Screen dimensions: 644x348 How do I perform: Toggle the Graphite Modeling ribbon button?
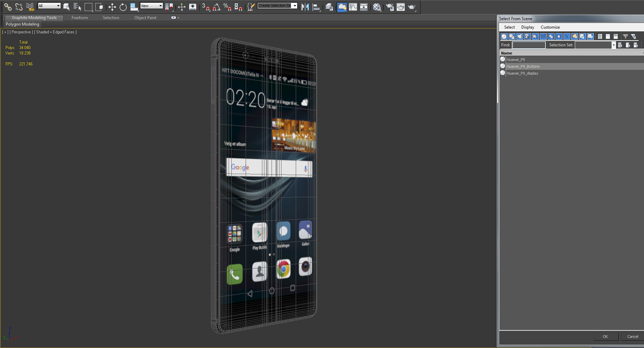tap(342, 7)
